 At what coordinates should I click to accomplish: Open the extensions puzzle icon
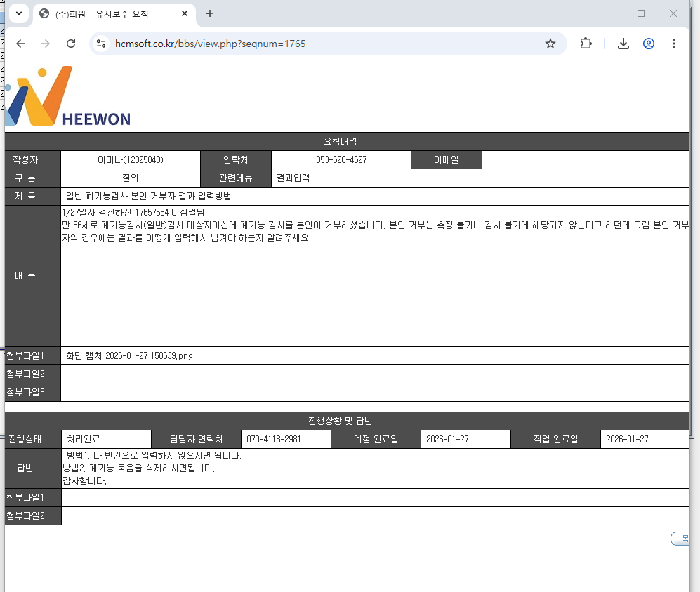coord(586,44)
